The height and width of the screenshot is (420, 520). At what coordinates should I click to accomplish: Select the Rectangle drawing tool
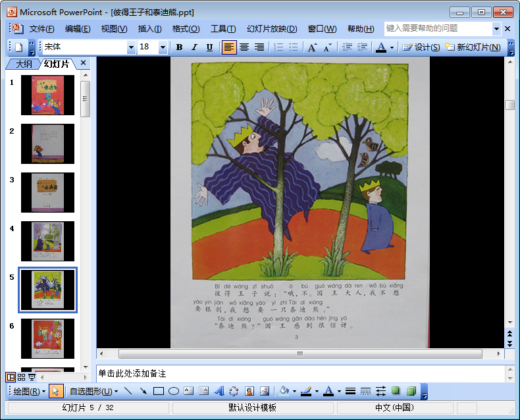click(159, 392)
